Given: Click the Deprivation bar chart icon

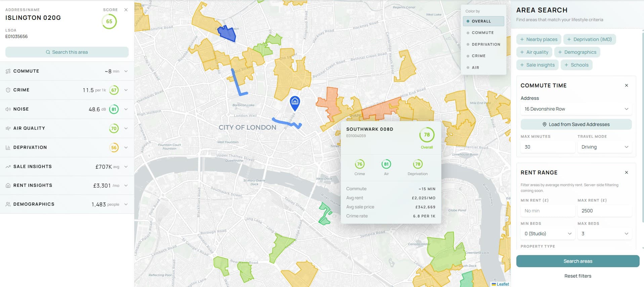Looking at the screenshot, I should [8, 148].
